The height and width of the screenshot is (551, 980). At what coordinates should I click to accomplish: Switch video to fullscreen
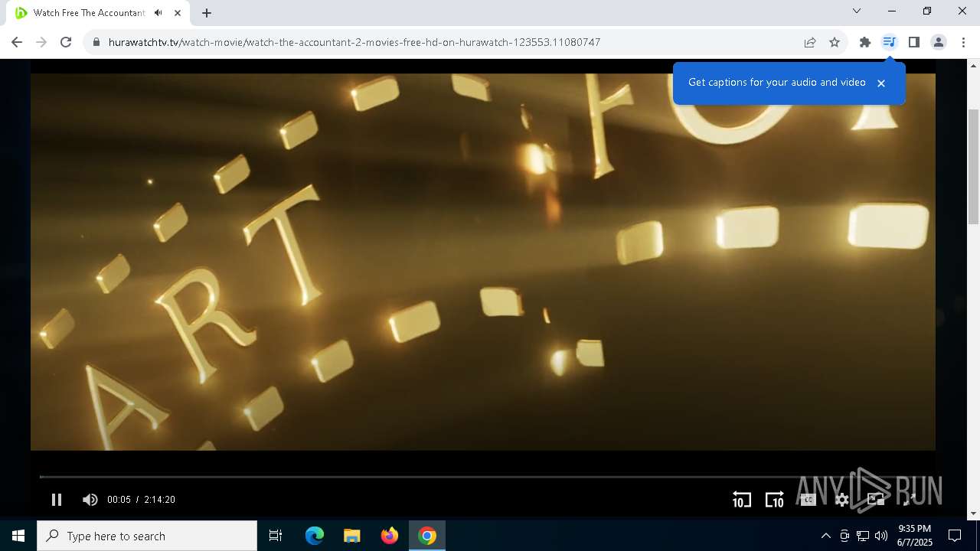909,500
